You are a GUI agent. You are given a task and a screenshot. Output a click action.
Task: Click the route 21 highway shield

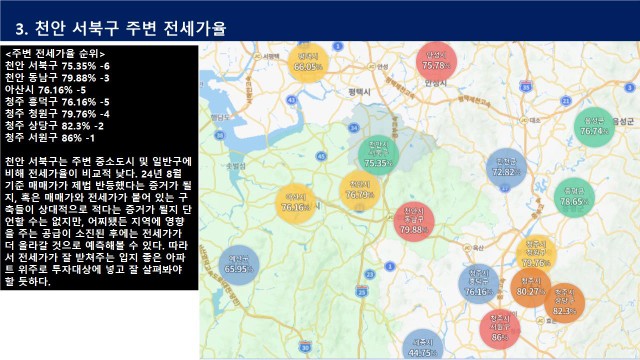click(x=566, y=100)
